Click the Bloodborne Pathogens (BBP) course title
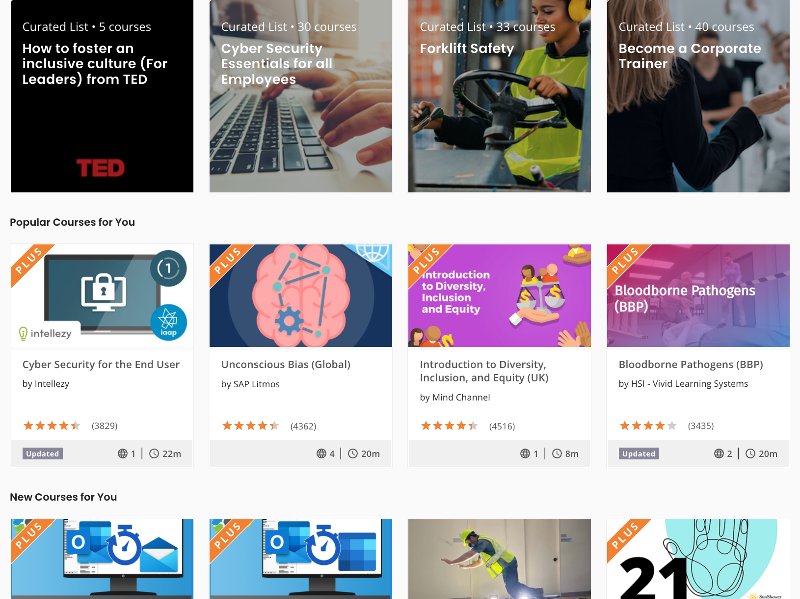 click(x=690, y=364)
